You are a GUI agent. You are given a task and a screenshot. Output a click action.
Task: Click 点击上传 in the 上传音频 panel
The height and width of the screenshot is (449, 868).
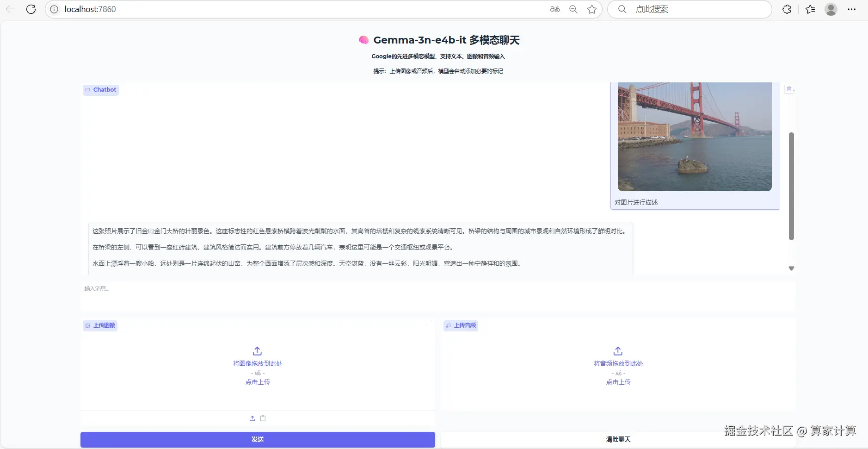(618, 382)
